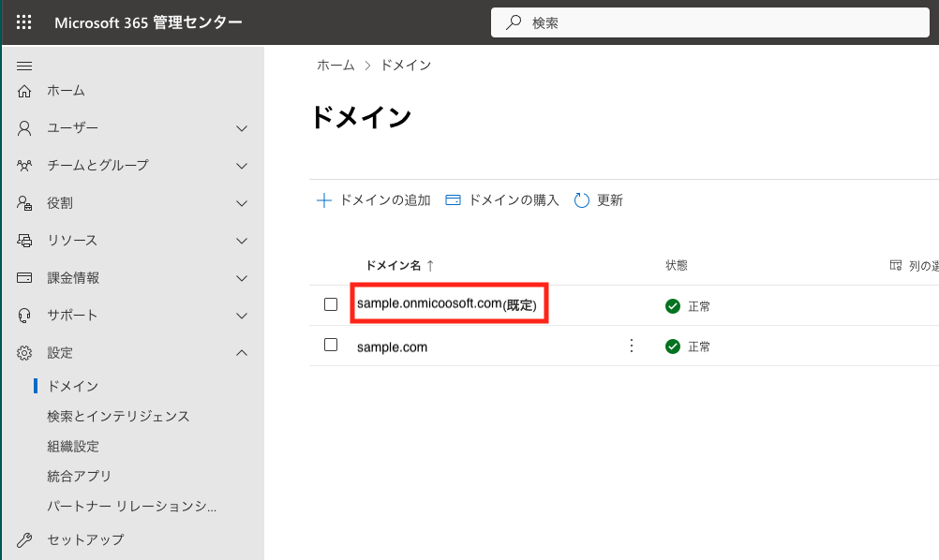Click the 更新 button label

point(610,200)
